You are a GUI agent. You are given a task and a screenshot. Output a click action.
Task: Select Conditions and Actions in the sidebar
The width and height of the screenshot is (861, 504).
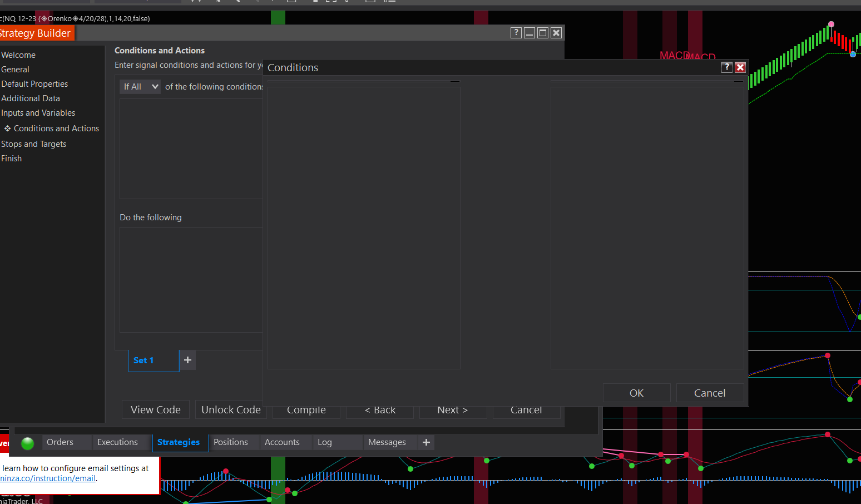point(56,129)
